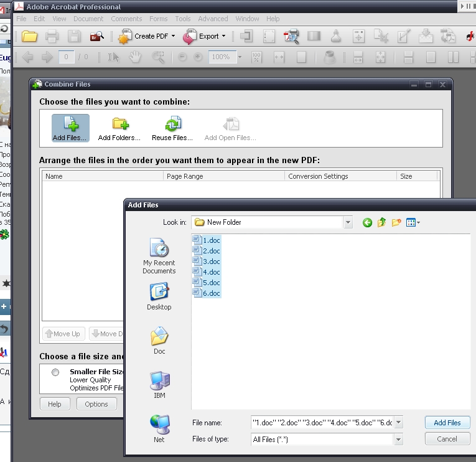Click the Save floppy disk icon
The image size is (476, 462).
(74, 37)
